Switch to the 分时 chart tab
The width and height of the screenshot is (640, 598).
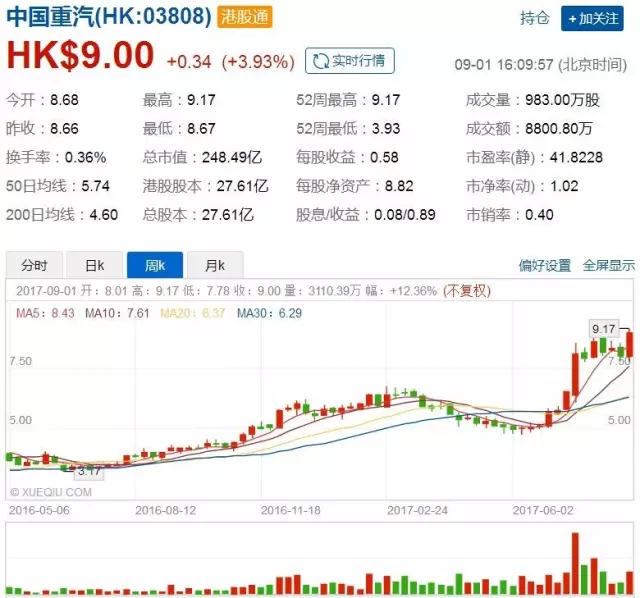pyautogui.click(x=34, y=266)
